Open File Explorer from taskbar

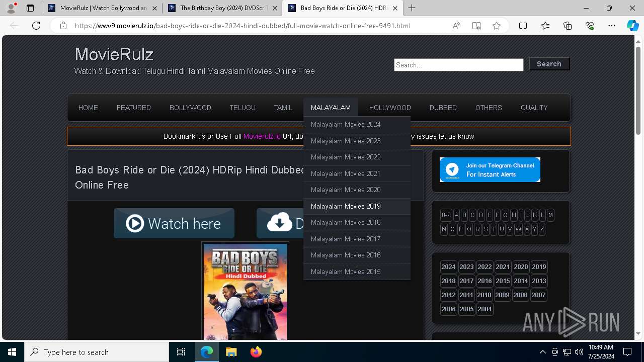[231, 352]
